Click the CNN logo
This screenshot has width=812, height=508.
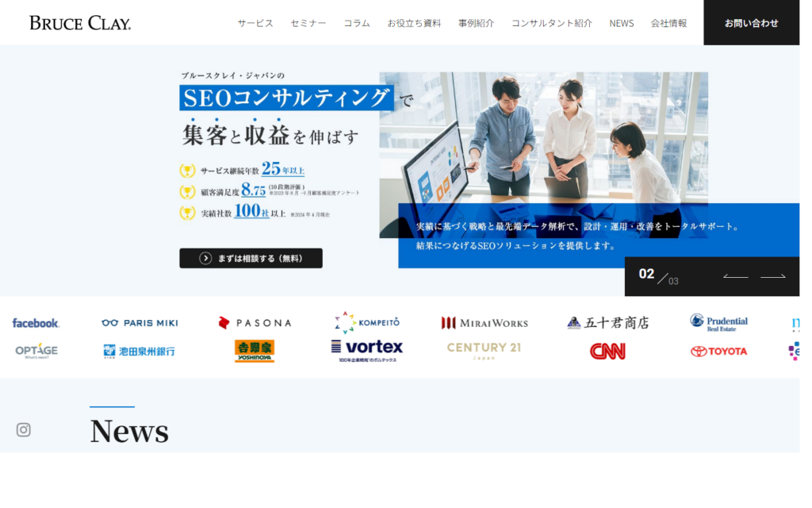pyautogui.click(x=607, y=351)
